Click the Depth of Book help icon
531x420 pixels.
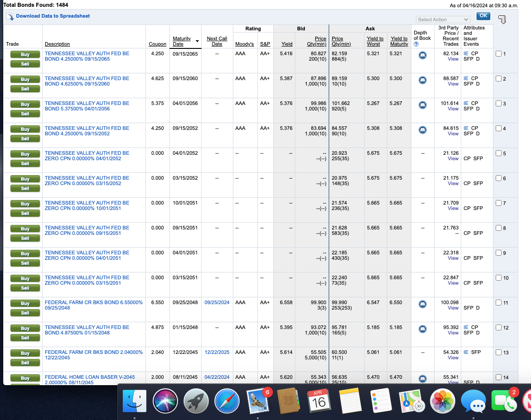click(x=416, y=44)
